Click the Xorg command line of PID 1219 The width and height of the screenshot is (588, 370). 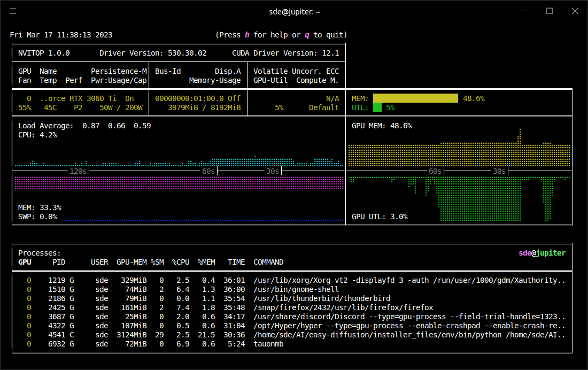click(409, 280)
